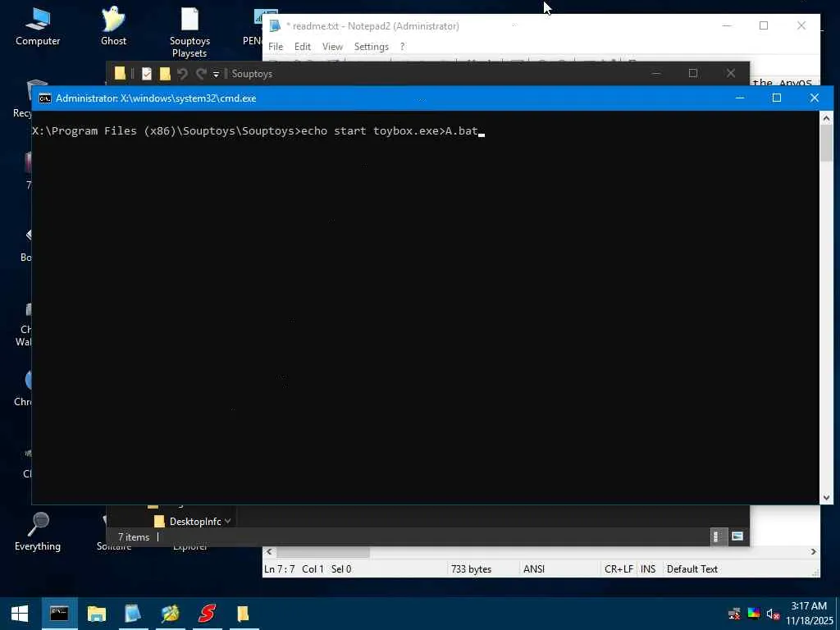Viewport: 840px width, 630px height.
Task: Open the green pencil app taskbar icon
Action: click(170, 614)
